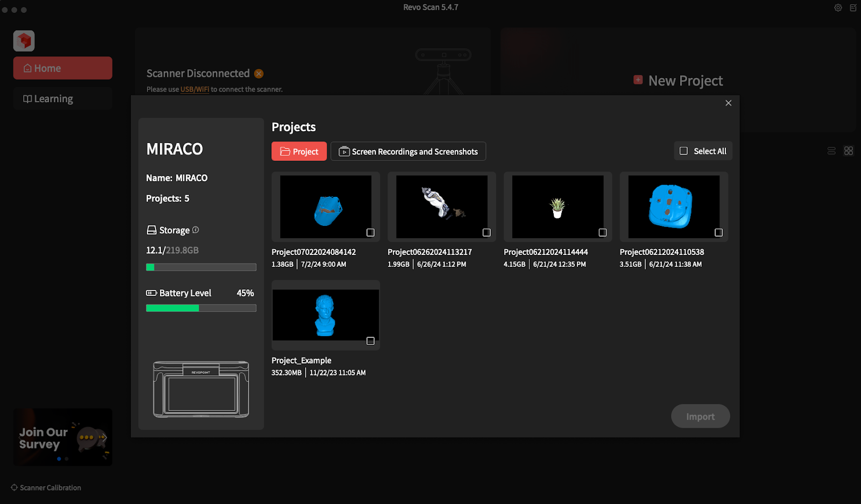Close the MIRACO projects dialog
This screenshot has height=504, width=861.
tap(728, 103)
